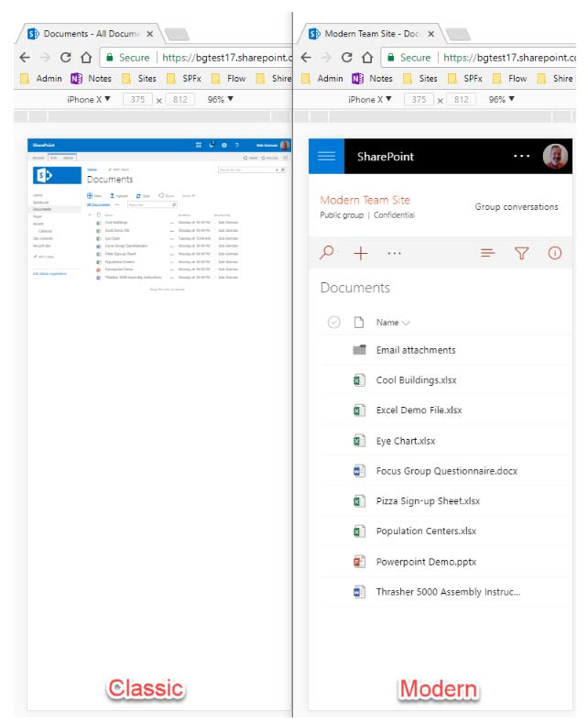Open the Group conversations link

[516, 207]
